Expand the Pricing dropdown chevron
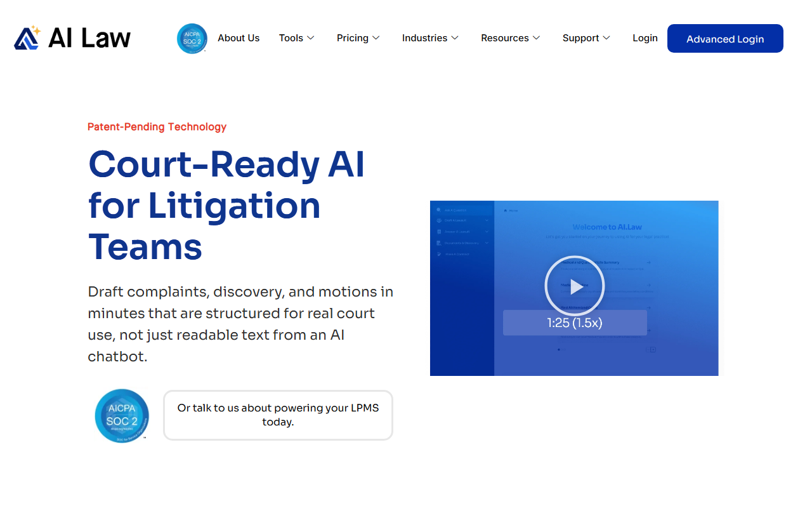 pos(376,38)
